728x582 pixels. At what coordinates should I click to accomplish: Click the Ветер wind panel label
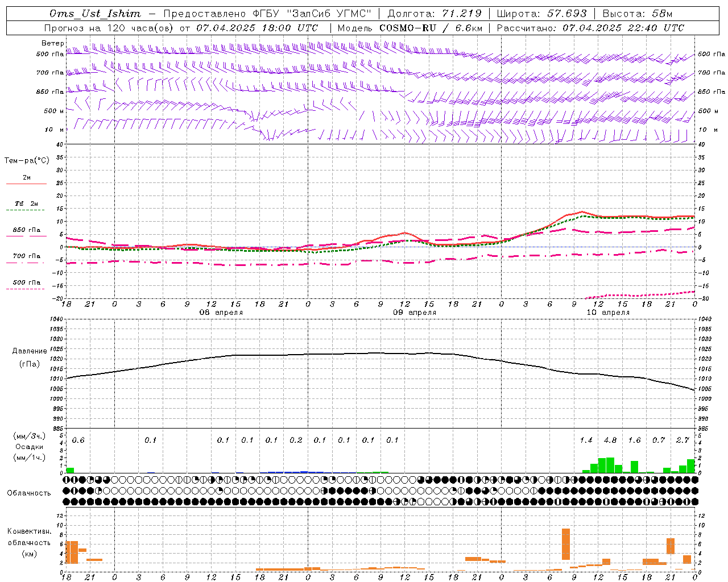tap(52, 43)
